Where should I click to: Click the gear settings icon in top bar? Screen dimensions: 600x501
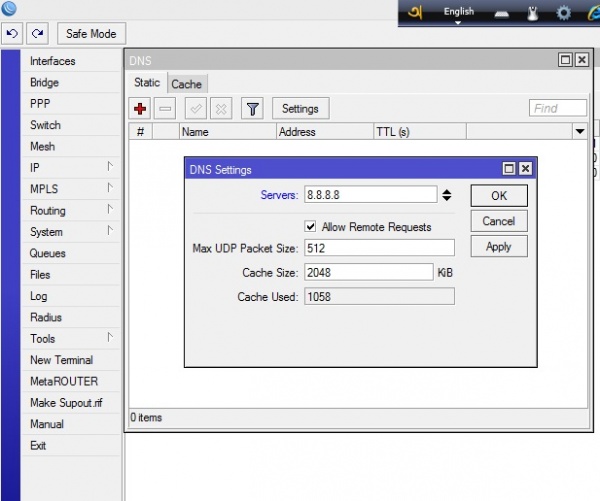[563, 13]
